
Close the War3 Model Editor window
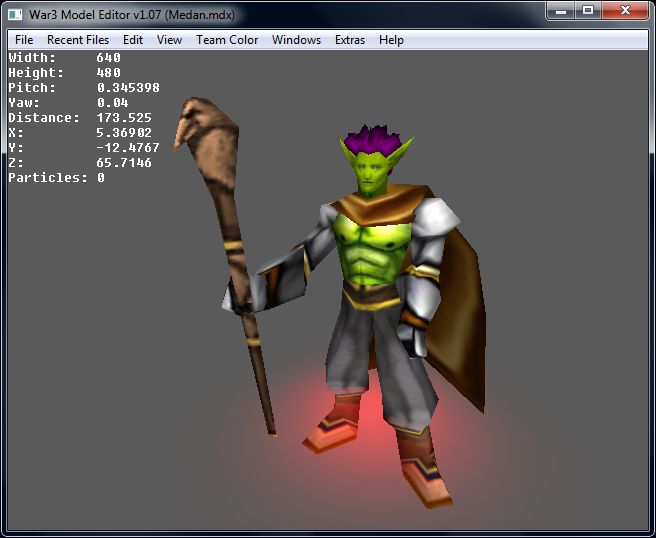(625, 10)
